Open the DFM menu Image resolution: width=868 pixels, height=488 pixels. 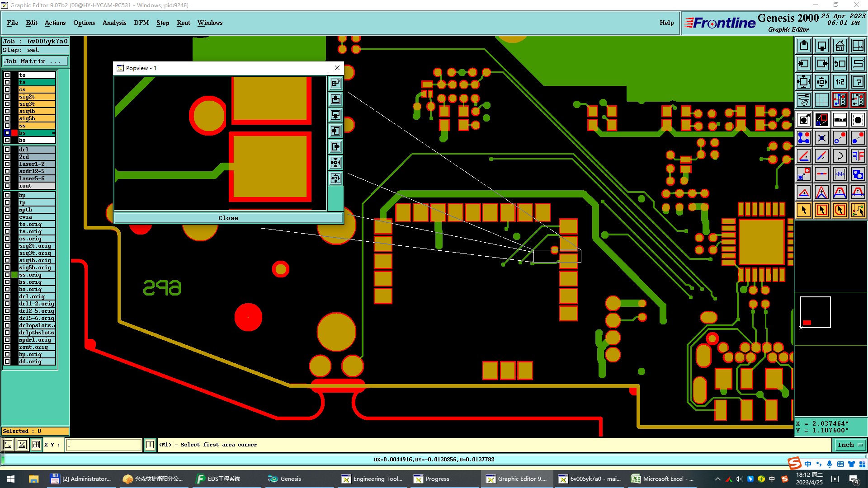pyautogui.click(x=141, y=23)
